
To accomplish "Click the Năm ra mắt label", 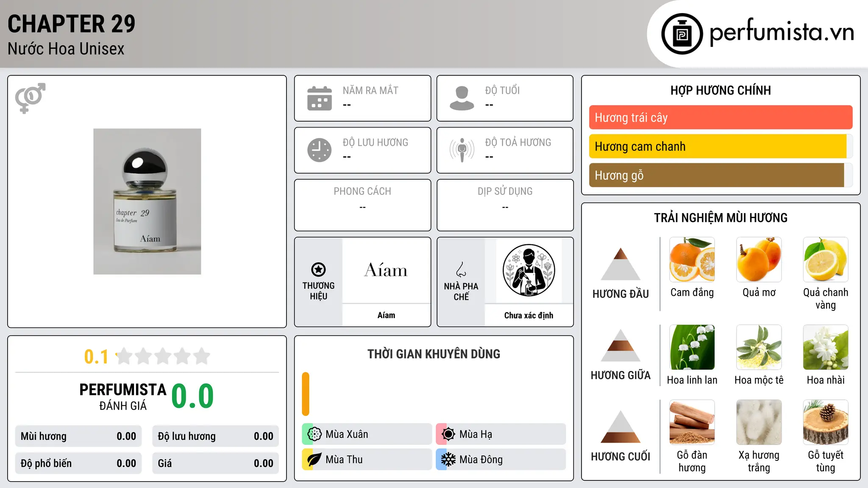I will (370, 91).
